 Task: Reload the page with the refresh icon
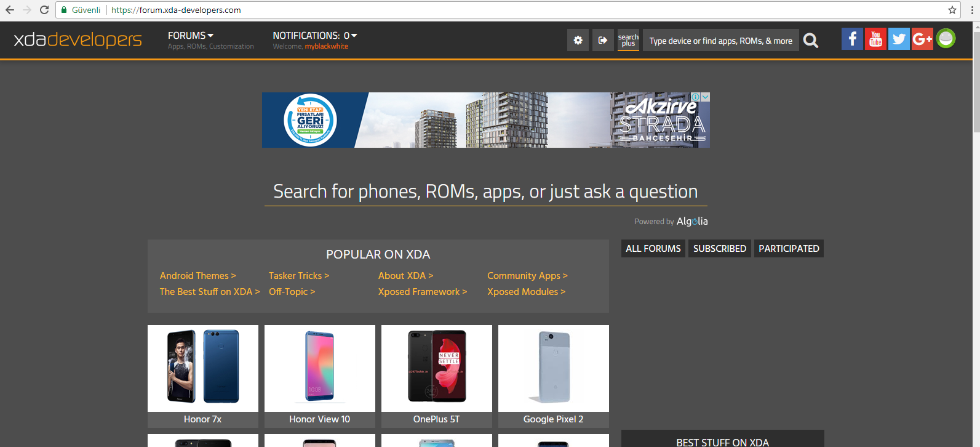pos(44,10)
